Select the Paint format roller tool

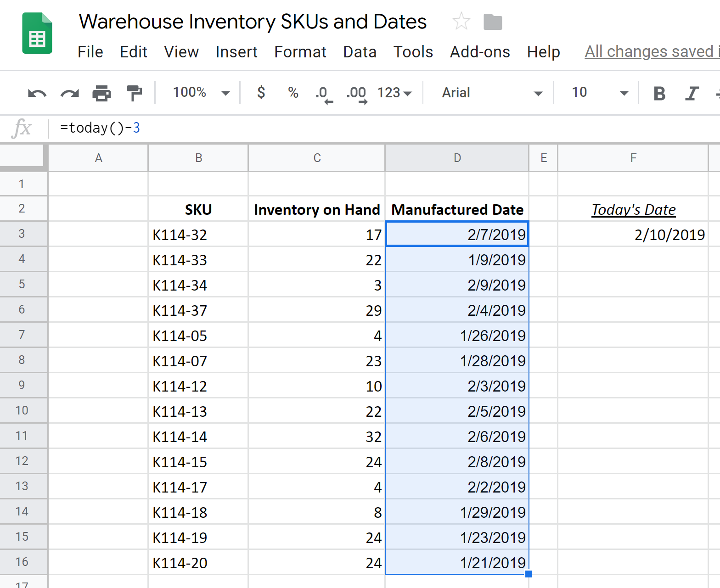pyautogui.click(x=134, y=93)
